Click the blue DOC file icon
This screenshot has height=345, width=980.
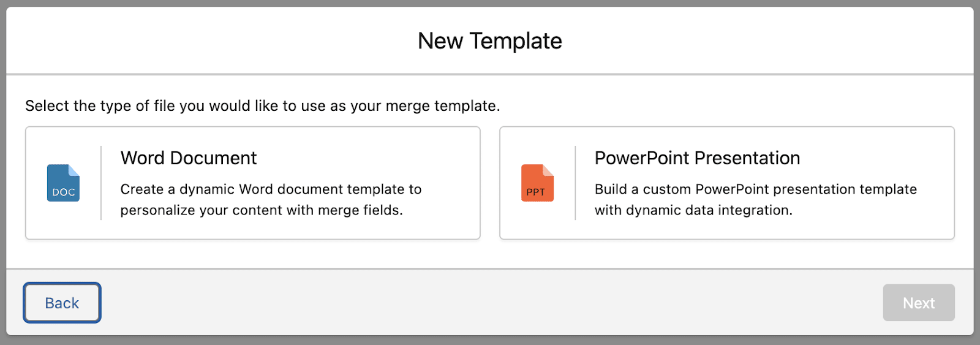[x=63, y=183]
